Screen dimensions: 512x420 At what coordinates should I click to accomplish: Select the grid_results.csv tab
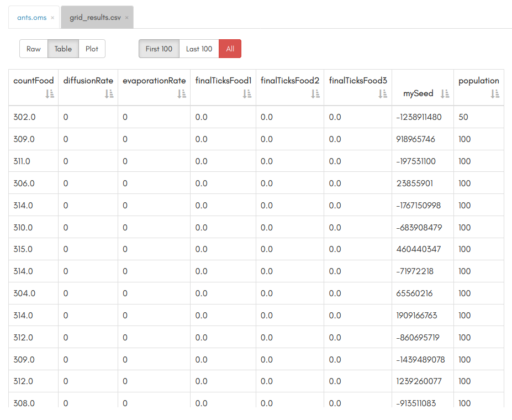coord(94,18)
